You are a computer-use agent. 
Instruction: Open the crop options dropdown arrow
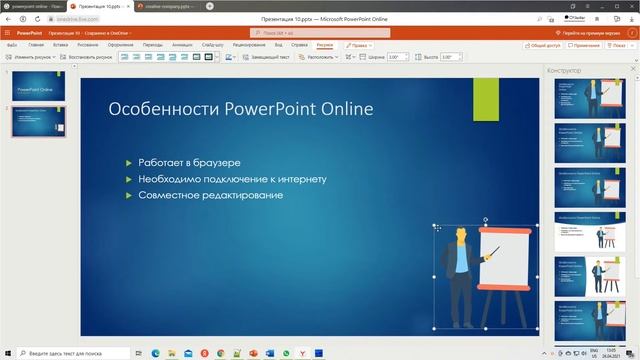click(353, 57)
